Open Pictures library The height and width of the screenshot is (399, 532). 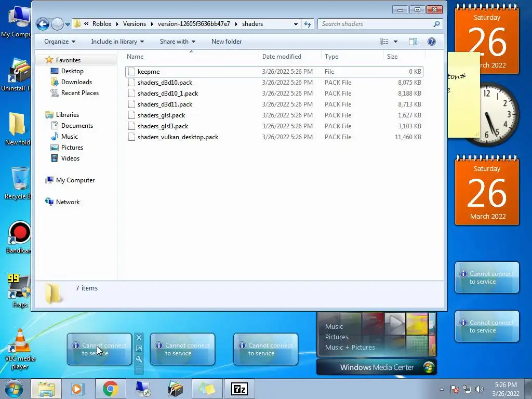(67, 147)
